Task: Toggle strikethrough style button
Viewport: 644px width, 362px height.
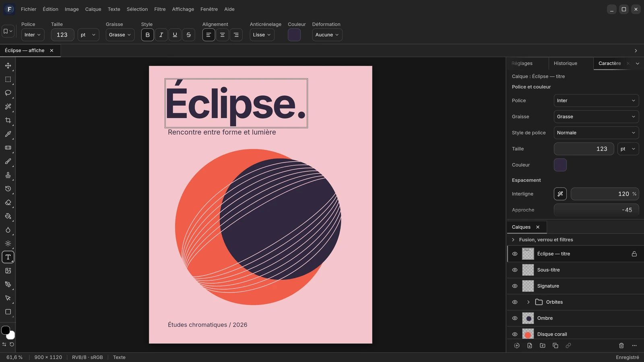Action: [189, 35]
